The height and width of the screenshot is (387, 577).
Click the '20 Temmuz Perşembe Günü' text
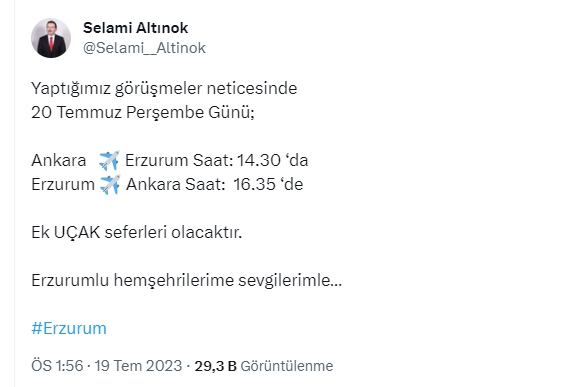(143, 113)
